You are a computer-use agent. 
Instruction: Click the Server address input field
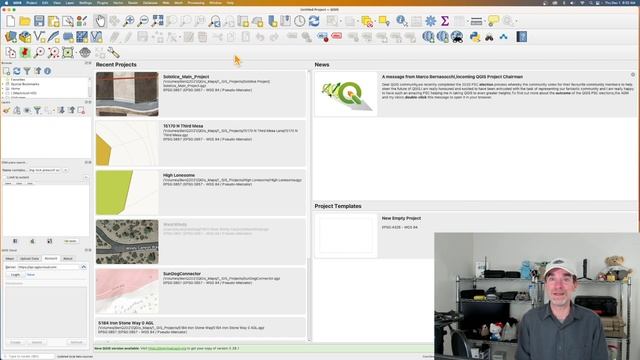coord(48,267)
